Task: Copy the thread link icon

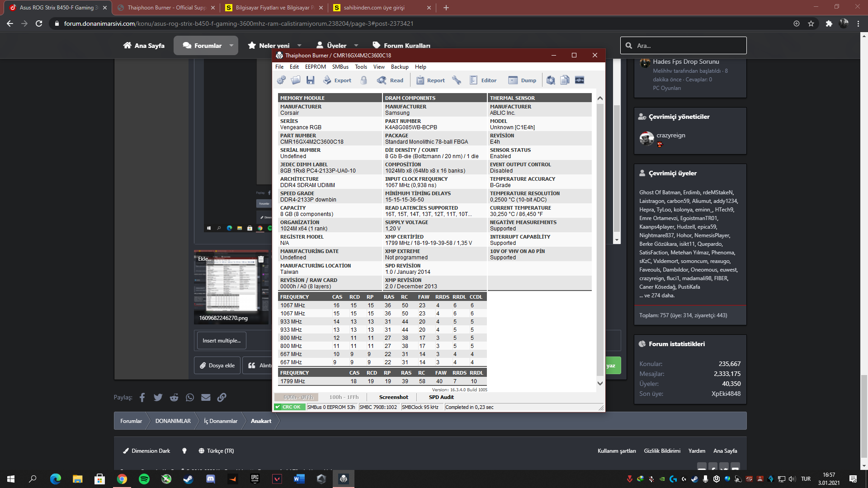Action: coord(222,397)
